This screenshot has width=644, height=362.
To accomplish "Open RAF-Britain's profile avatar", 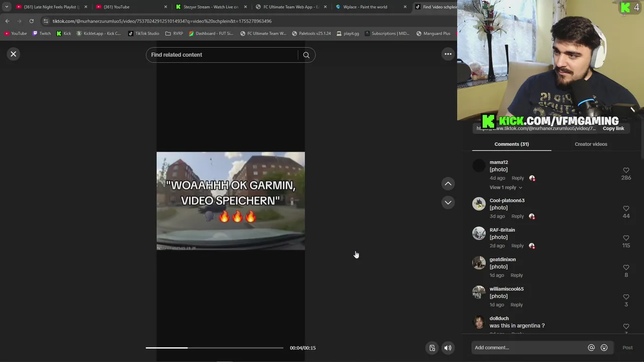I will 479,233.
